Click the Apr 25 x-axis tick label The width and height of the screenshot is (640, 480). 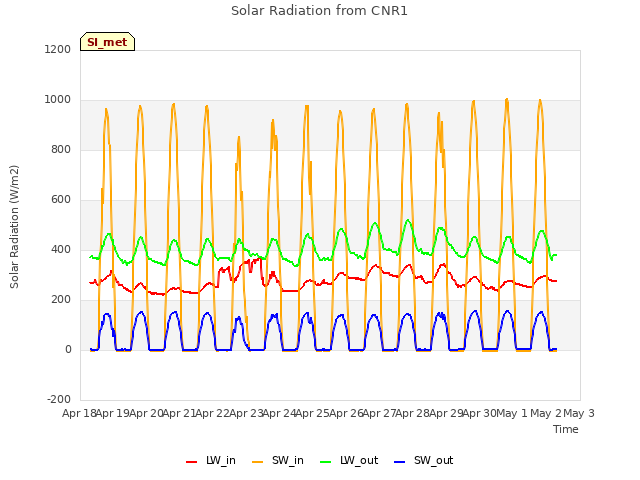(x=313, y=413)
